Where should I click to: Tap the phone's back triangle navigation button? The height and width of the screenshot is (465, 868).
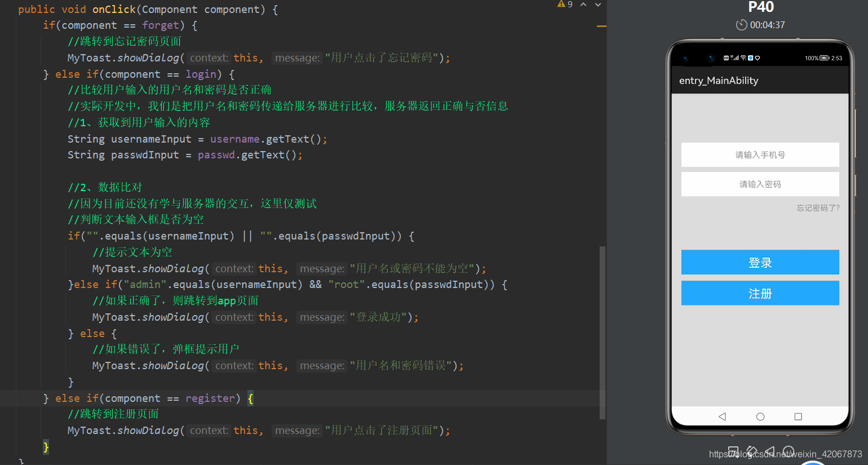click(722, 417)
